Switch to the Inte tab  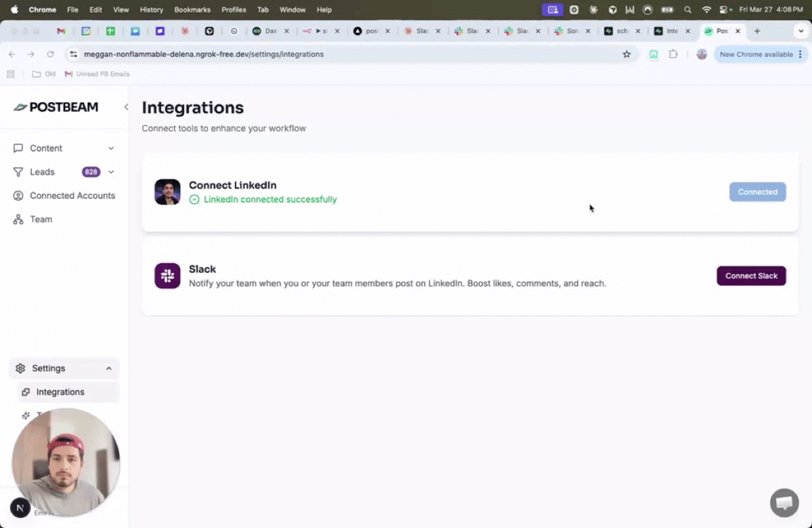point(672,31)
